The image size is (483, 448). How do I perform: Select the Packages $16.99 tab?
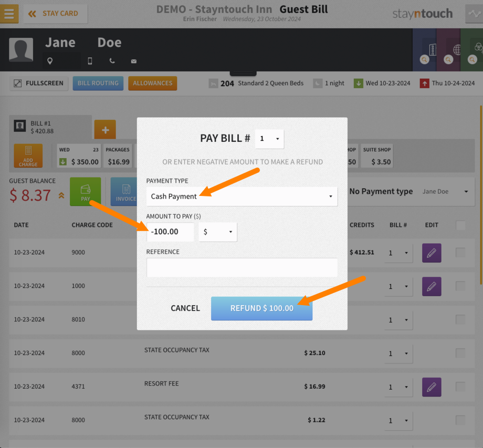click(118, 155)
